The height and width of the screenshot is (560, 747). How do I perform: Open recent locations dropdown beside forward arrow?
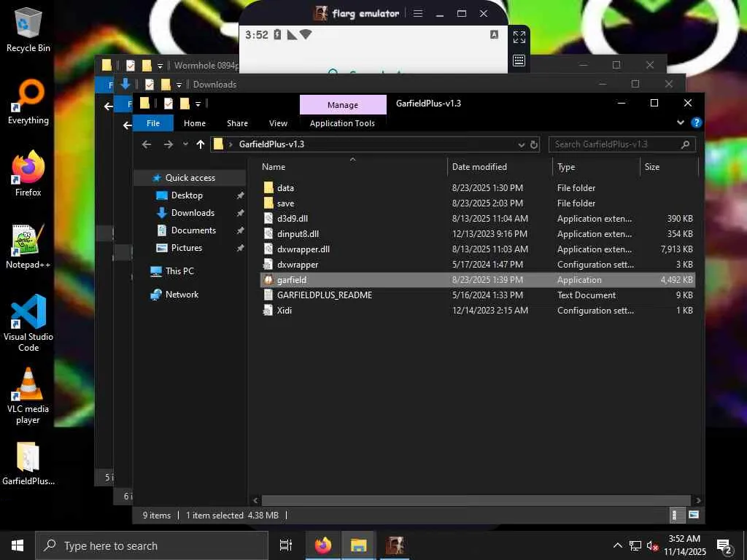point(185,144)
